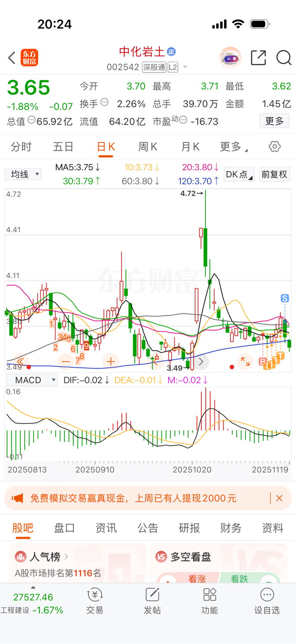
Task: Tap stock code 002542
Action: pos(123,67)
